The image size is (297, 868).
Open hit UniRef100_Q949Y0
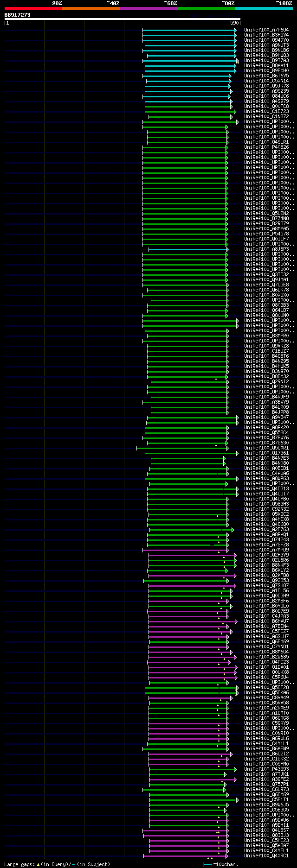coord(266,40)
